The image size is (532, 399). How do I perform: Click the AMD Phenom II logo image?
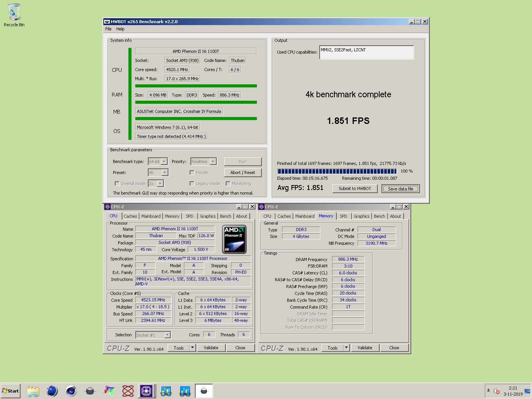[234, 239]
